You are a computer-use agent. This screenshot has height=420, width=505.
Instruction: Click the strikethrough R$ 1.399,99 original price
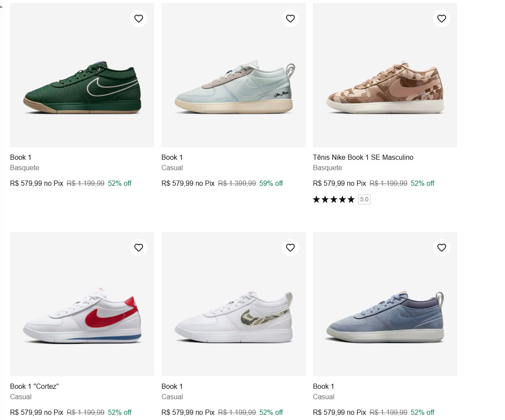(237, 183)
